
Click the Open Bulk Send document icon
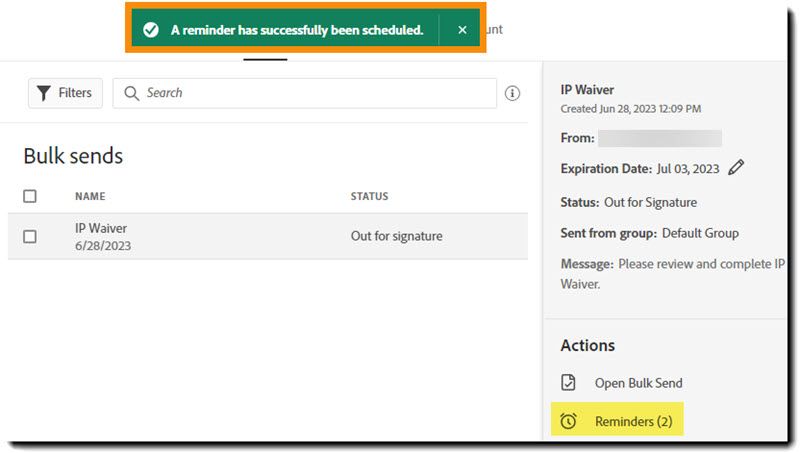click(568, 382)
